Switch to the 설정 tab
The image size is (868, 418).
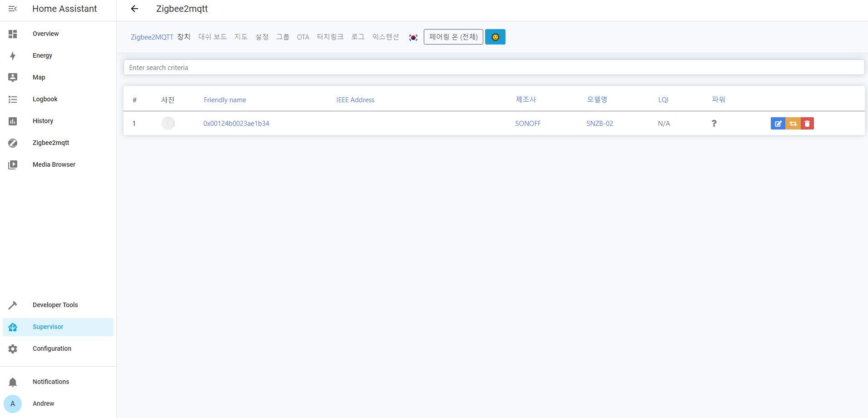click(262, 37)
